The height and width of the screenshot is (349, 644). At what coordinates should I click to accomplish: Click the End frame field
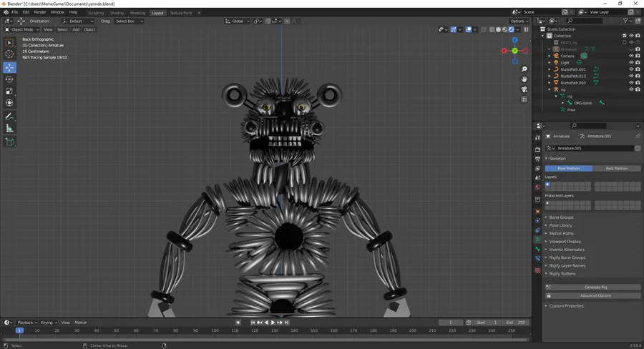point(516,323)
